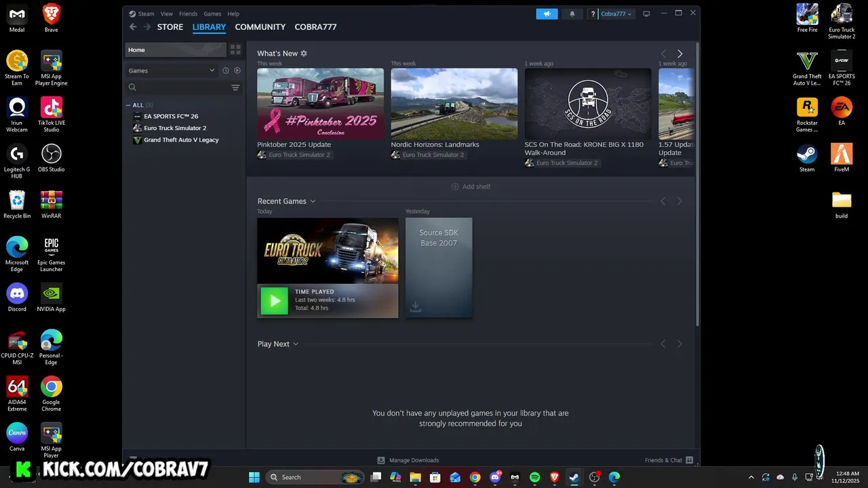Select the build folder on desktop
Screen dimensions: 868x488
[842, 205]
